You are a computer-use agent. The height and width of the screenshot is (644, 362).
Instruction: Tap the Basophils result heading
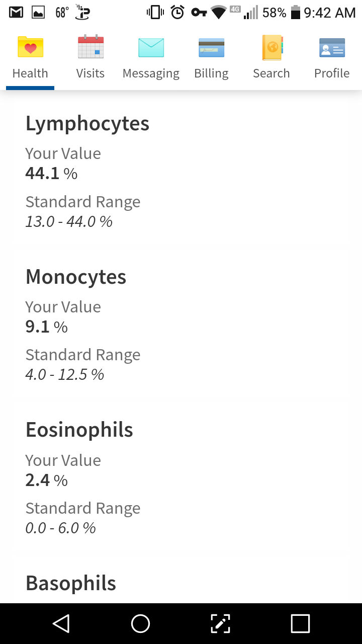tap(71, 583)
